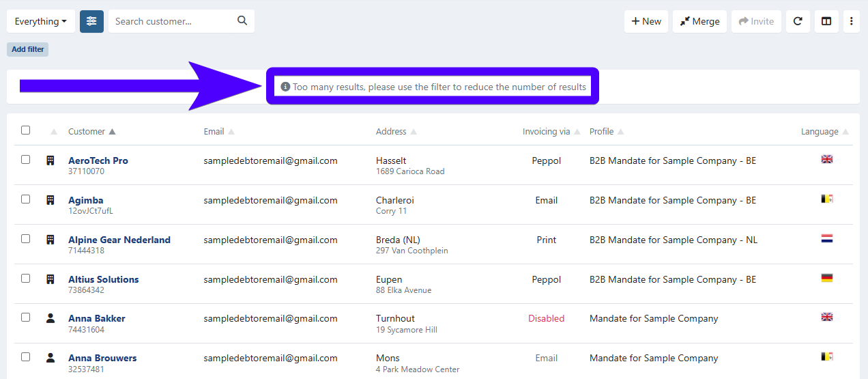868x379 pixels.
Task: Check the box for Anna Brouwers
Action: coord(26,357)
